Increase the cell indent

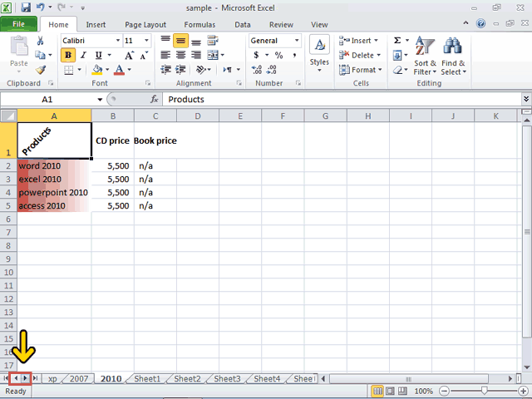pos(180,70)
